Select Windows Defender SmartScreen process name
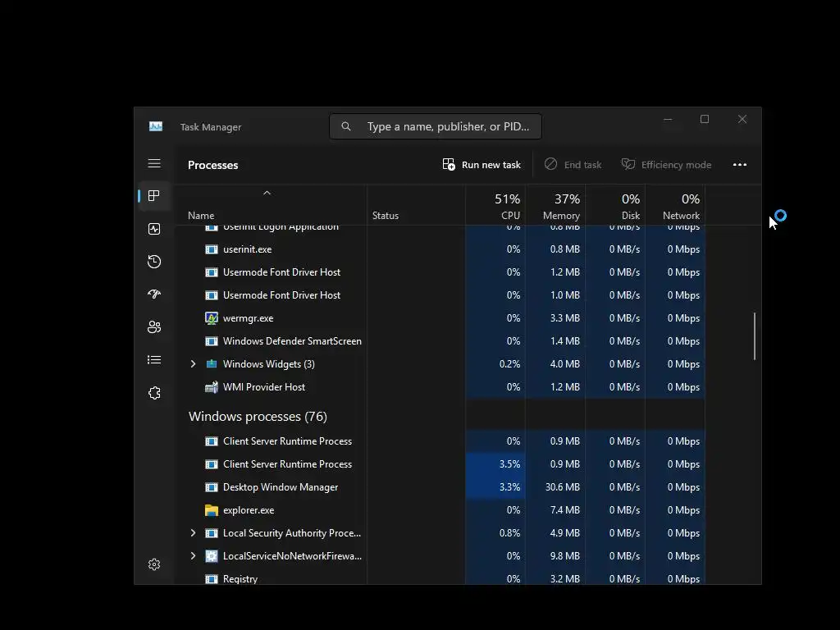This screenshot has width=840, height=630. click(292, 341)
